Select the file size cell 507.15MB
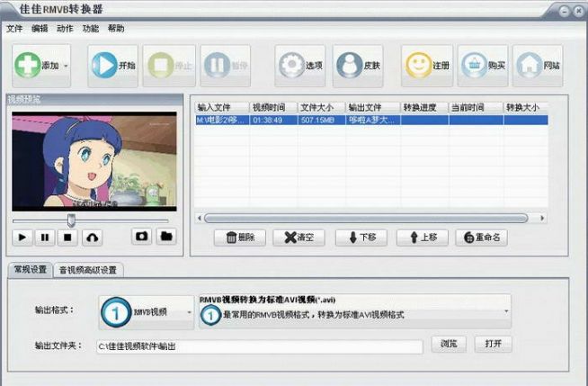Screen dimensions: 588x386 click(x=321, y=120)
